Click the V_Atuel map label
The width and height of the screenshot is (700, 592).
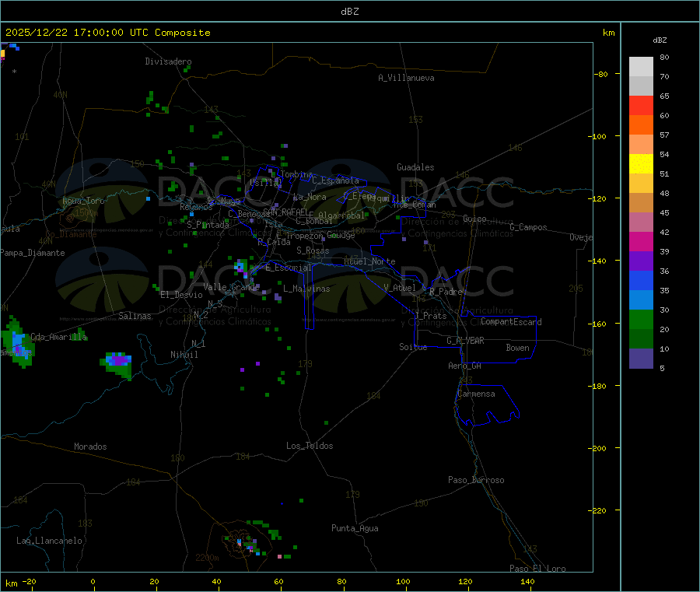pyautogui.click(x=400, y=288)
